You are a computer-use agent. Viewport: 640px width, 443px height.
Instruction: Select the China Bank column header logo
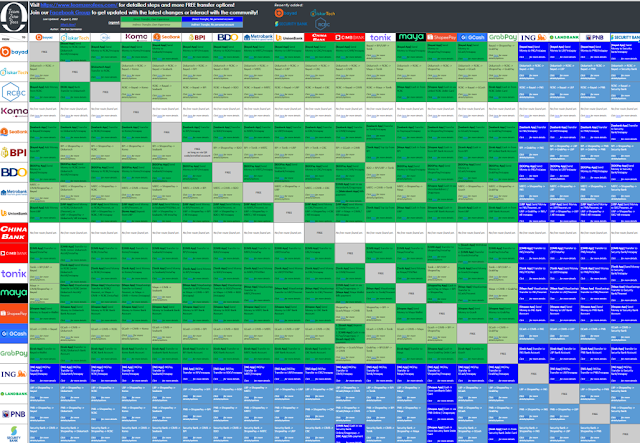click(320, 37)
